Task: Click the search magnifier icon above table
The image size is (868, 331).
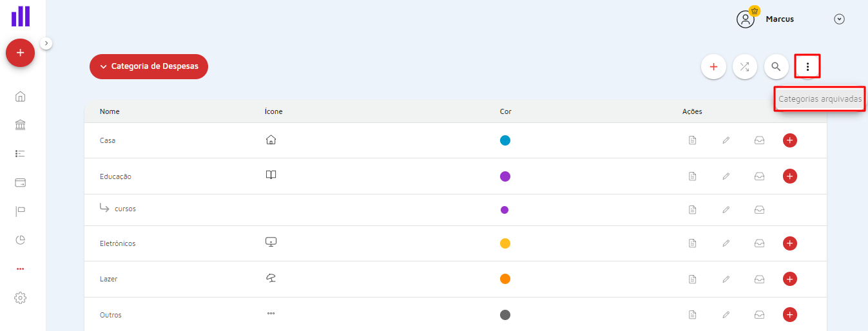Action: [776, 66]
